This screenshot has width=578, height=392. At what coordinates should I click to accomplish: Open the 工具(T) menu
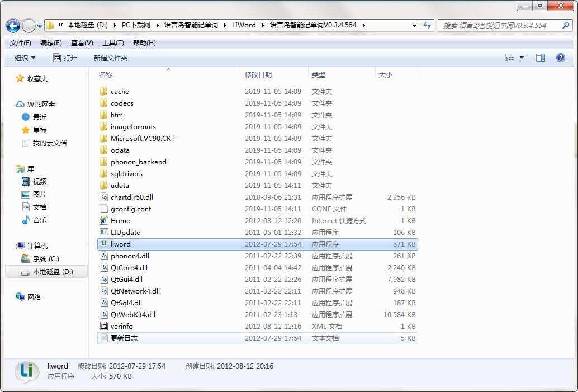point(113,42)
